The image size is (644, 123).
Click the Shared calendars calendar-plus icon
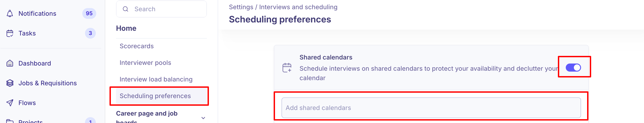click(287, 68)
